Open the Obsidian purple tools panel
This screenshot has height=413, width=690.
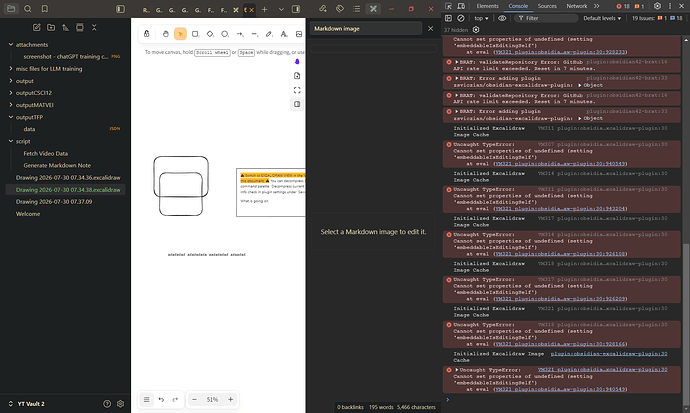pyautogui.click(x=297, y=62)
